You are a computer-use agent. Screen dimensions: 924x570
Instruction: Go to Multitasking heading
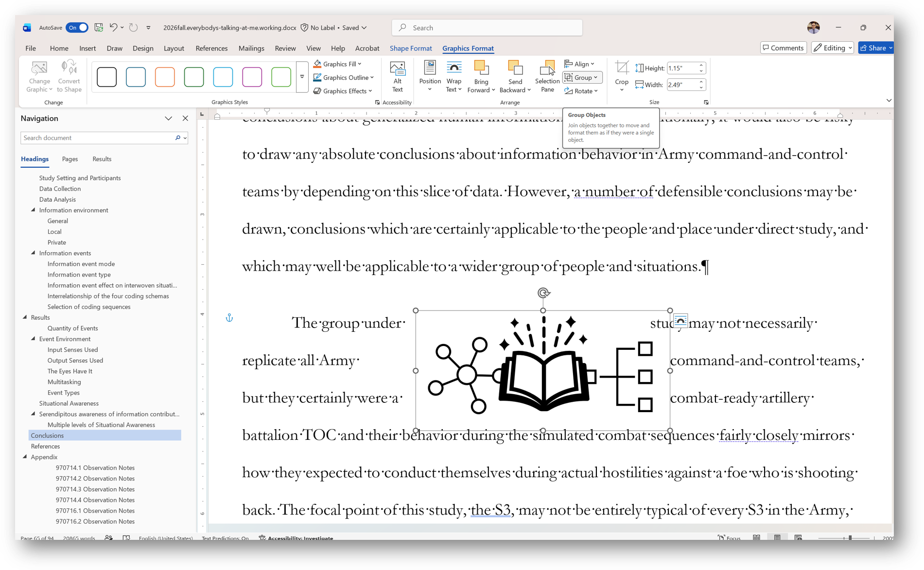64,382
